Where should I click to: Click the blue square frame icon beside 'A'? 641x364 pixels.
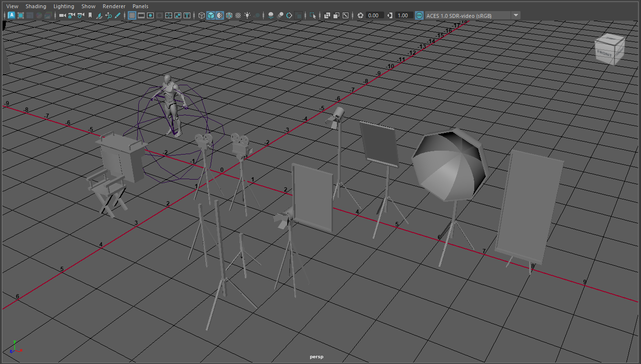click(x=21, y=15)
